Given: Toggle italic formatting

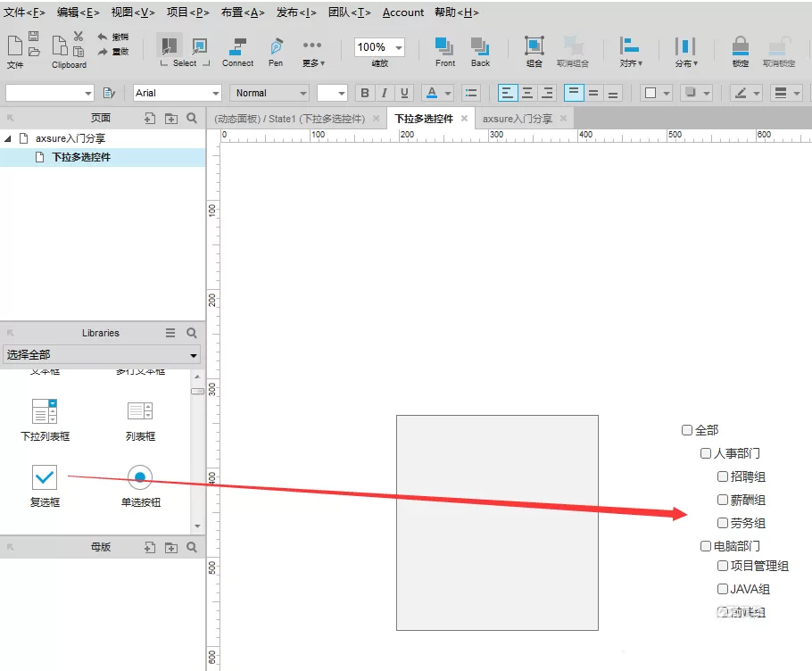Looking at the screenshot, I should tap(385, 93).
